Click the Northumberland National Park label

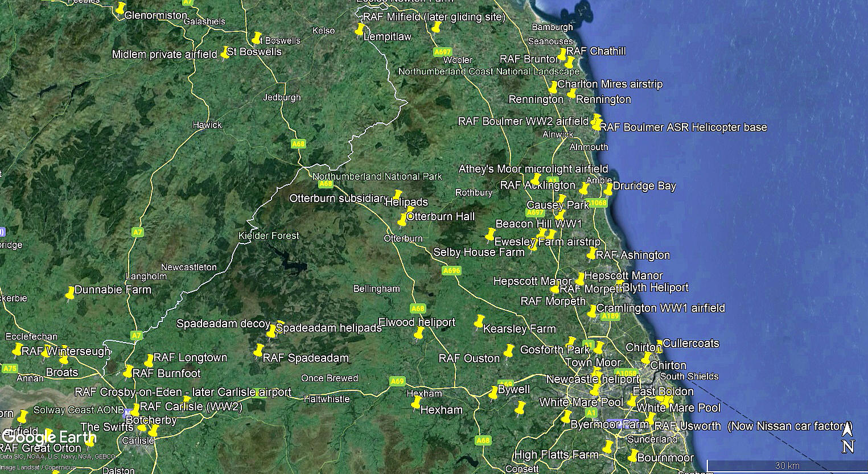pos(377,176)
